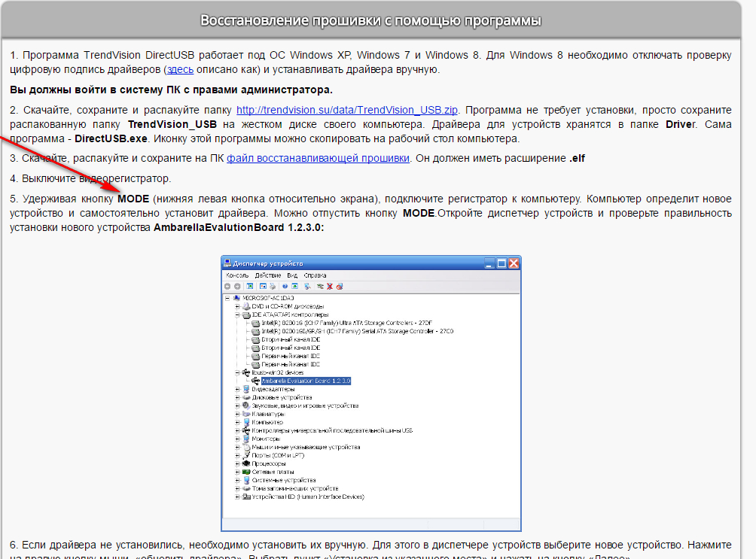Open the 'файл восстанавливающей прошивки' link

click(318, 158)
